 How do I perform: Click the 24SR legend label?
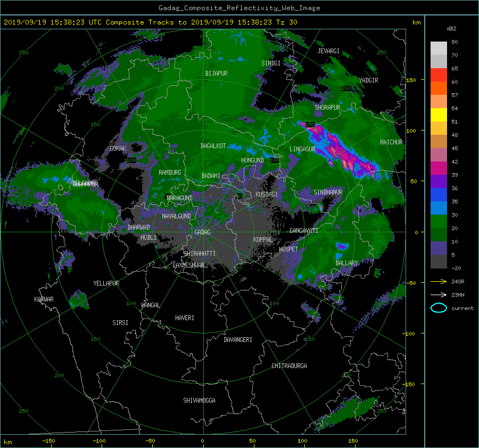pyautogui.click(x=458, y=281)
